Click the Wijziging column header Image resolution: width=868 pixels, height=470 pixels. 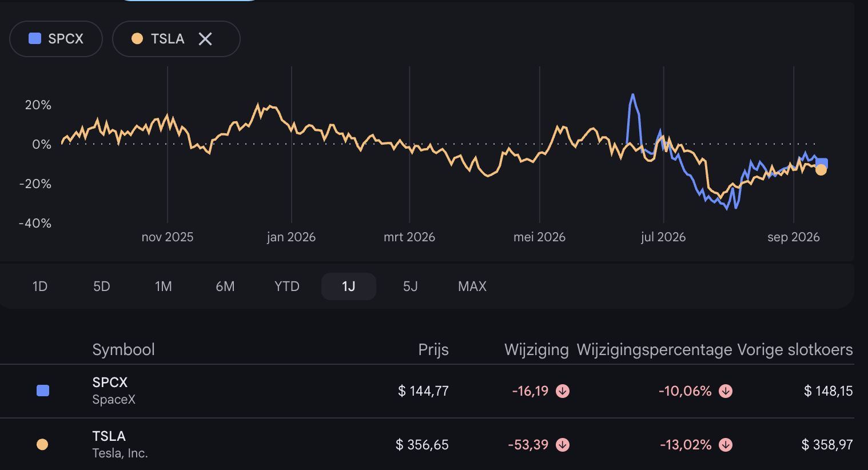(536, 349)
